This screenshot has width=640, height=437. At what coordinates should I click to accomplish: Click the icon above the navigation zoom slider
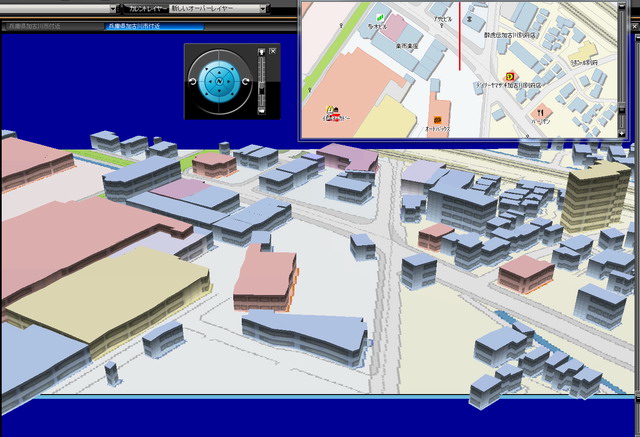(x=262, y=52)
